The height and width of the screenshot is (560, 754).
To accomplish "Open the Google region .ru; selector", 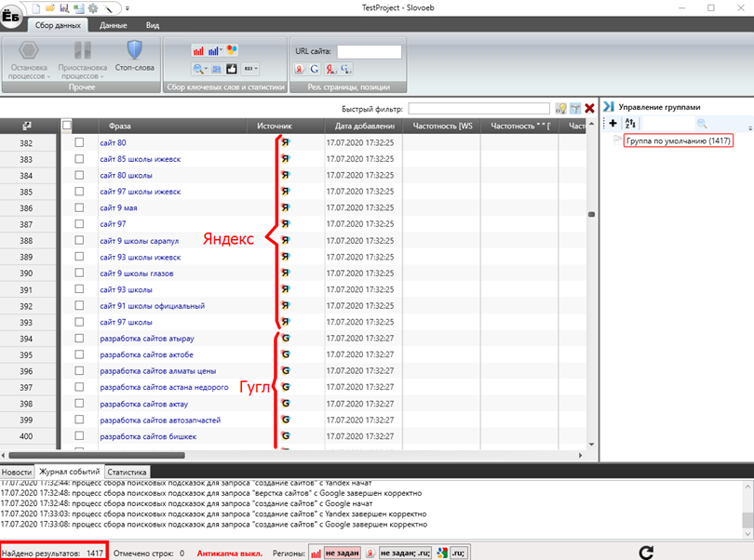I will [458, 553].
